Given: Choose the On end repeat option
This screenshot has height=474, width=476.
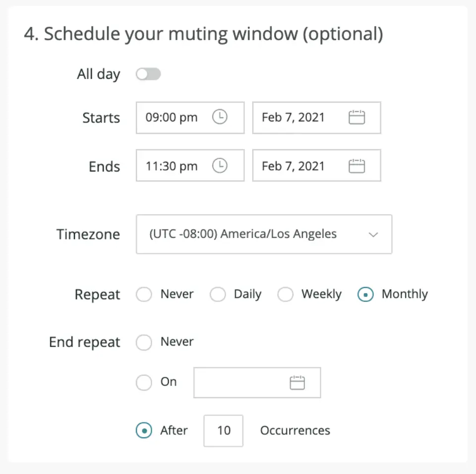Looking at the screenshot, I should (144, 382).
